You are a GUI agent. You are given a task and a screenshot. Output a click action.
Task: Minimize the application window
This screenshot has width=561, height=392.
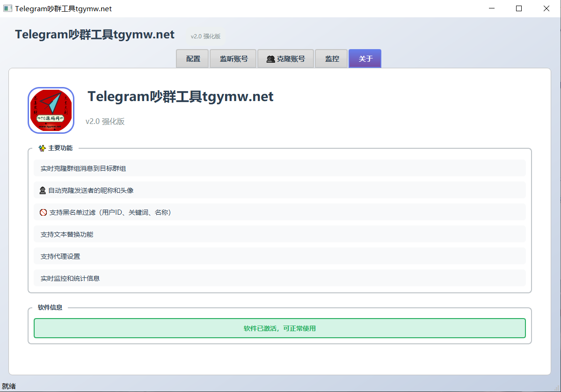click(x=491, y=8)
